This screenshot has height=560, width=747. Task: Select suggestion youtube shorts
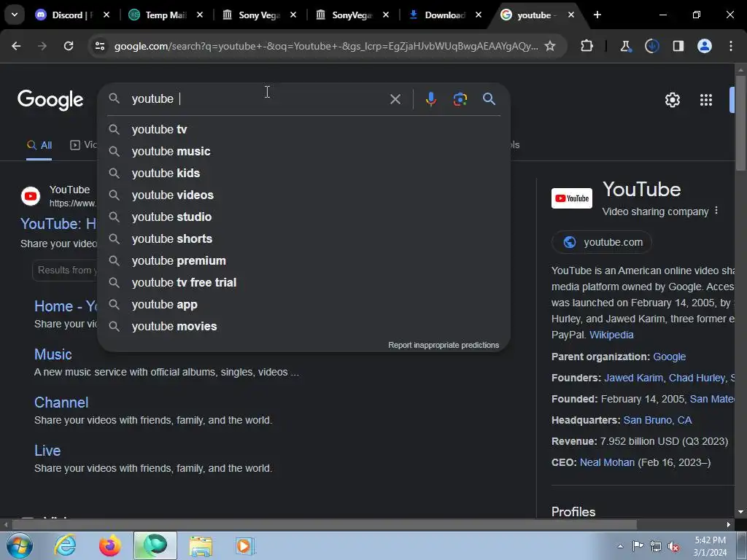pyautogui.click(x=304, y=239)
